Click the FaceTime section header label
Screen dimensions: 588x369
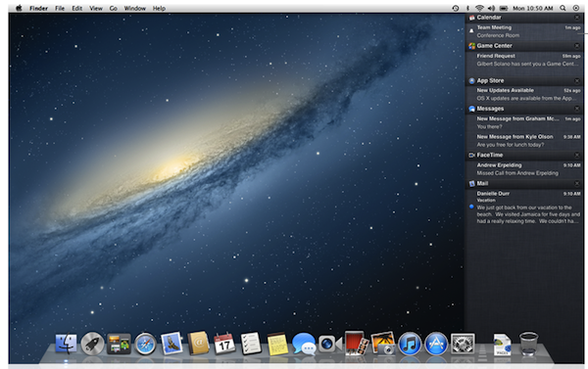tap(490, 155)
